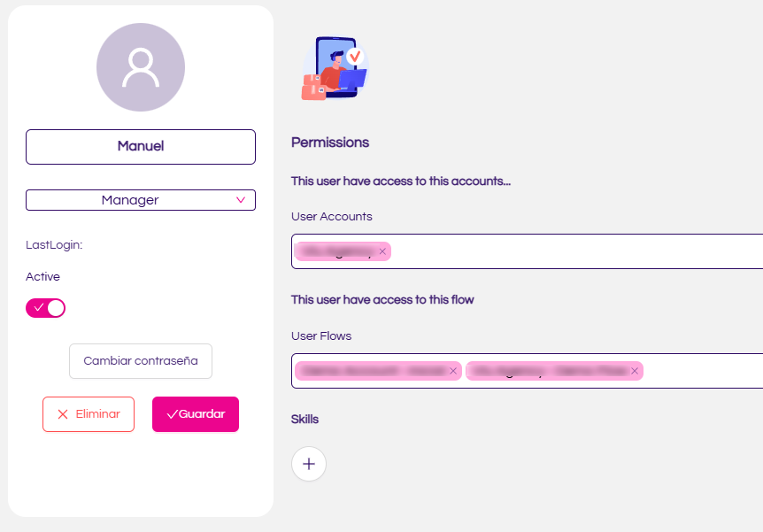Remove the second User Flows tag

click(635, 371)
